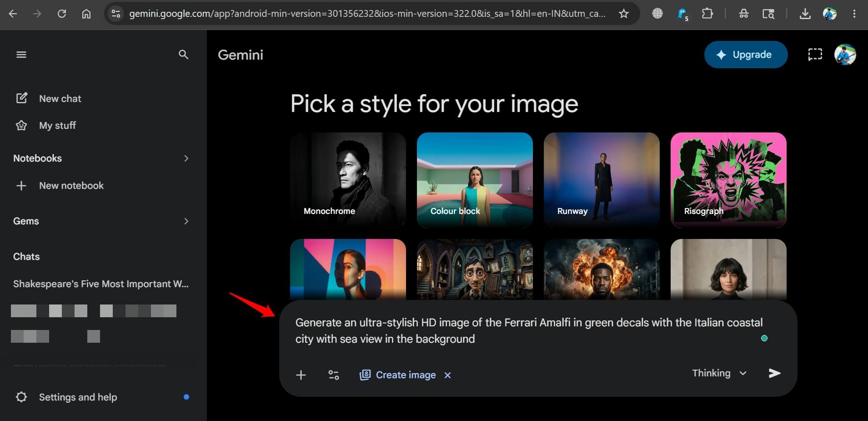Select the Monochrome image style

point(348,179)
